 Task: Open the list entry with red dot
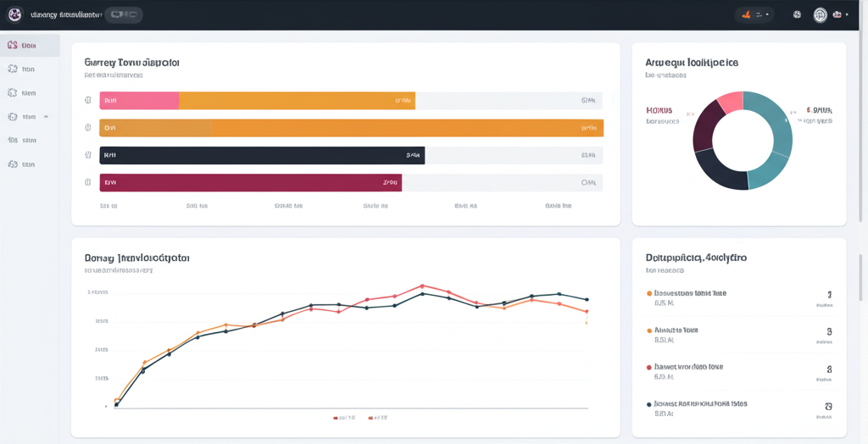click(690, 368)
